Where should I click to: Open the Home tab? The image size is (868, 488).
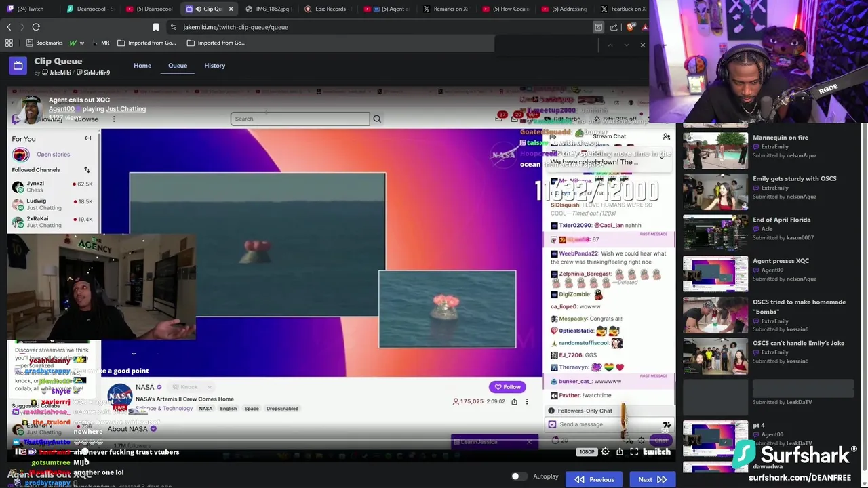pyautogui.click(x=142, y=66)
